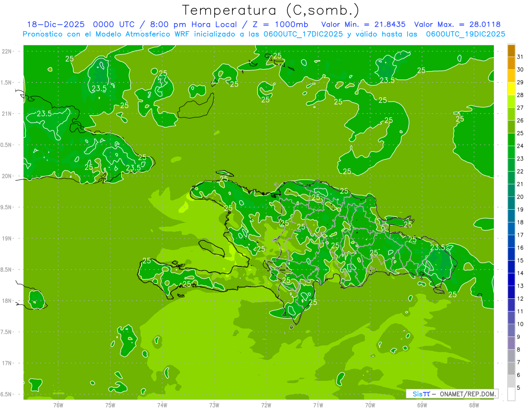Click the title 'Temperatura (C,somb.)'

tap(271, 10)
